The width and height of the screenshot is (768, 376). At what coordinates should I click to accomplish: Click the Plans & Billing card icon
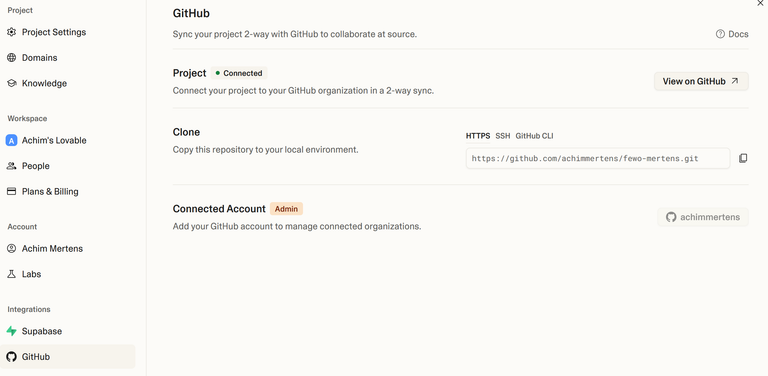[x=11, y=191]
